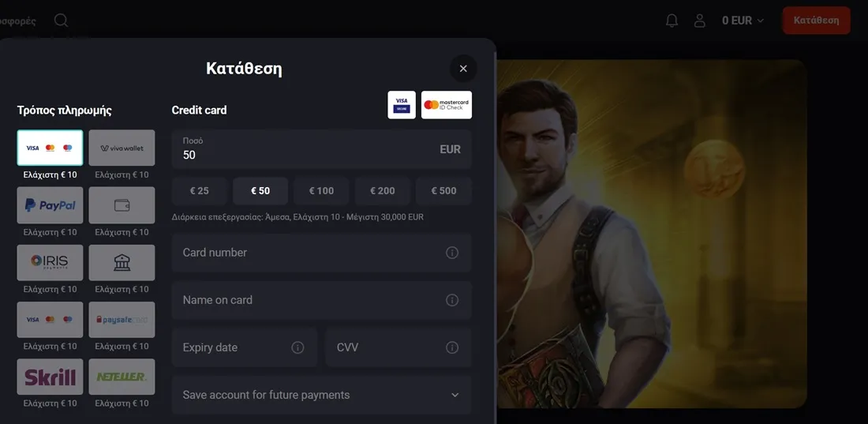
Task: Select the IRIS payments method
Action: [x=50, y=263]
